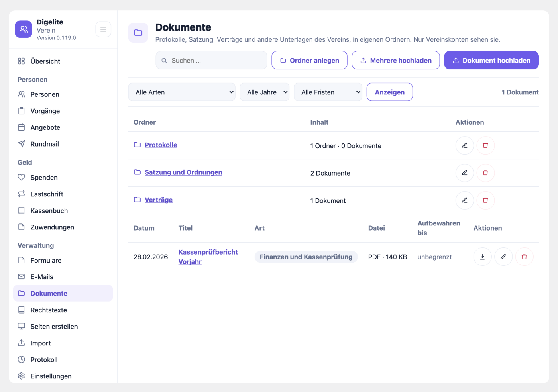Download the Kassenprüfbericht Vorjahr PDF
The height and width of the screenshot is (392, 558).
pyautogui.click(x=483, y=257)
